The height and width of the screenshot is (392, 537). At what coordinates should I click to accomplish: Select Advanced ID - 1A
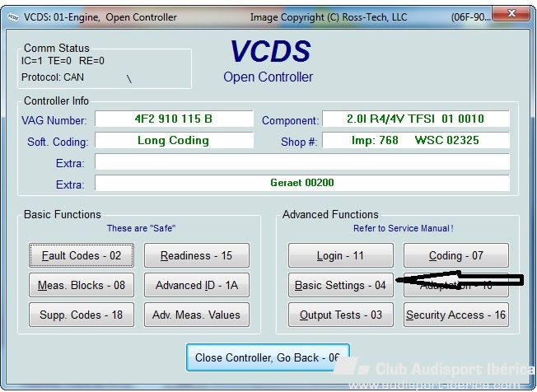[197, 285]
